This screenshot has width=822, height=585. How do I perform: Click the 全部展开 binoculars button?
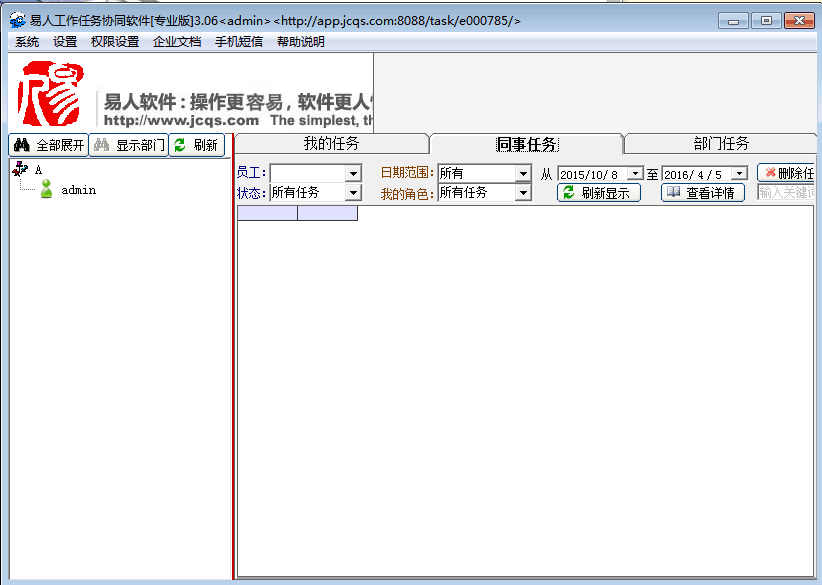pos(48,145)
